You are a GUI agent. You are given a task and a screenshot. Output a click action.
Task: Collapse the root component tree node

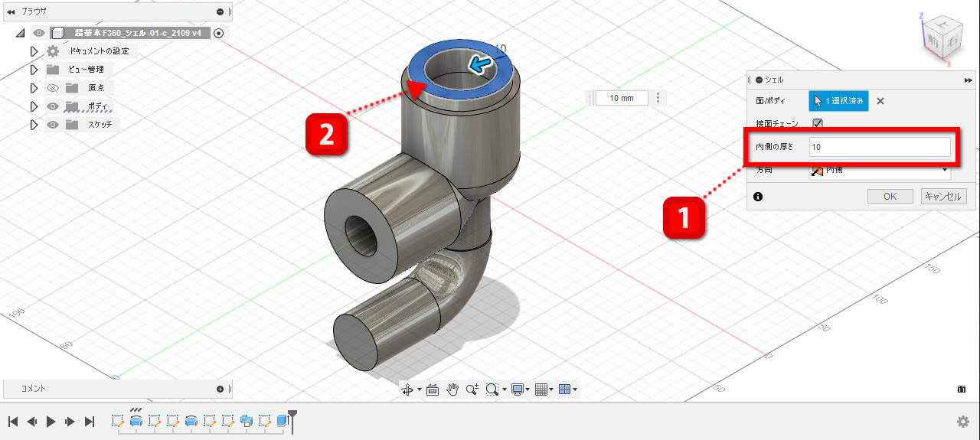[x=21, y=33]
